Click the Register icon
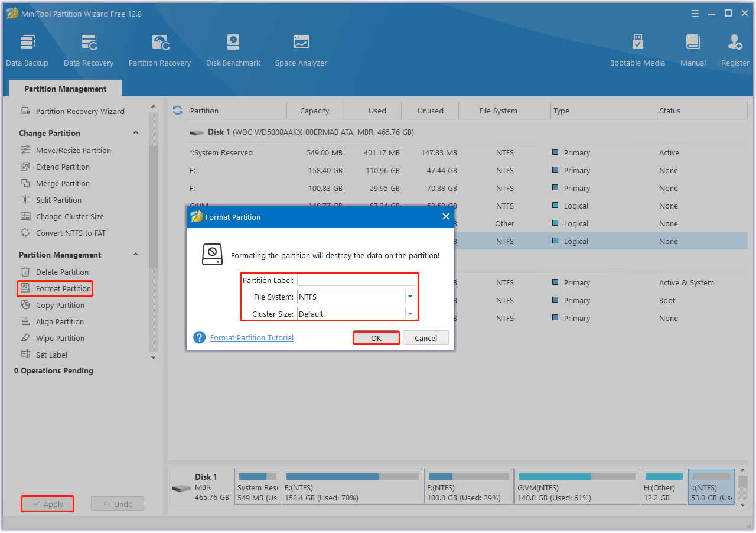This screenshot has height=533, width=756. click(735, 50)
